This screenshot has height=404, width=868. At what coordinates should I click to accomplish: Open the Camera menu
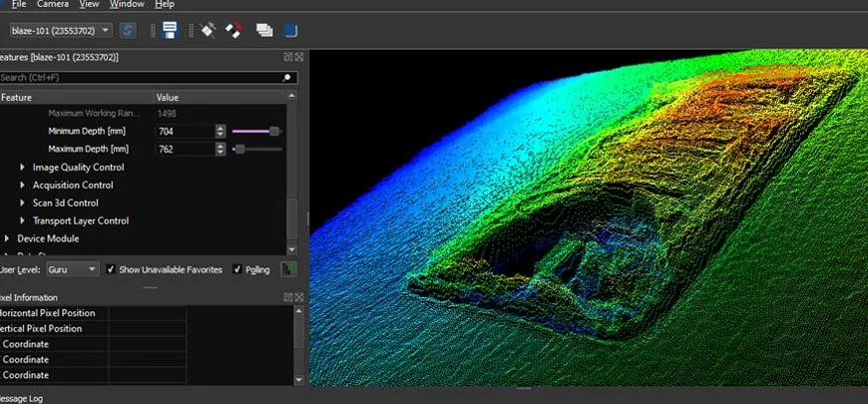point(53,4)
